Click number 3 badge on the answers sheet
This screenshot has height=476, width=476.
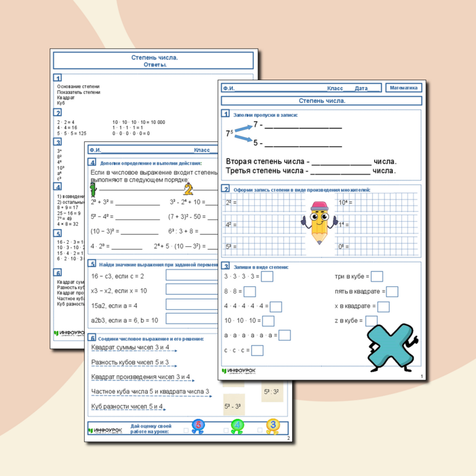(x=57, y=142)
